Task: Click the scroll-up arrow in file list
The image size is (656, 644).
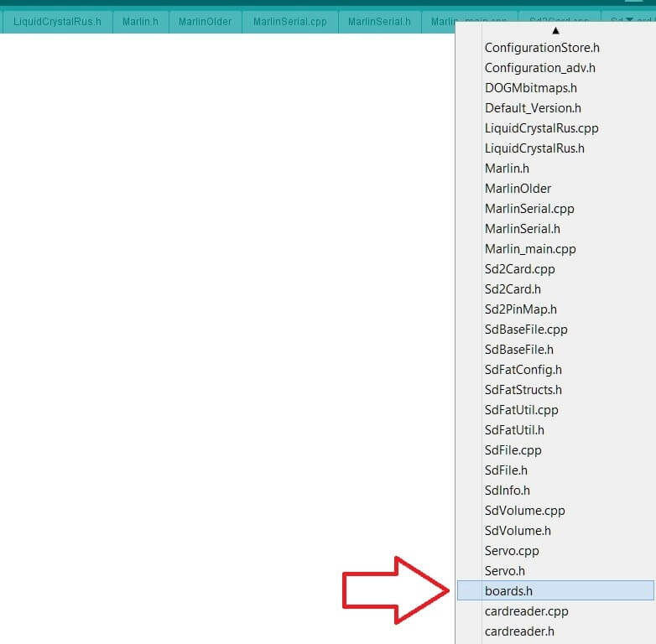Action: [x=554, y=31]
